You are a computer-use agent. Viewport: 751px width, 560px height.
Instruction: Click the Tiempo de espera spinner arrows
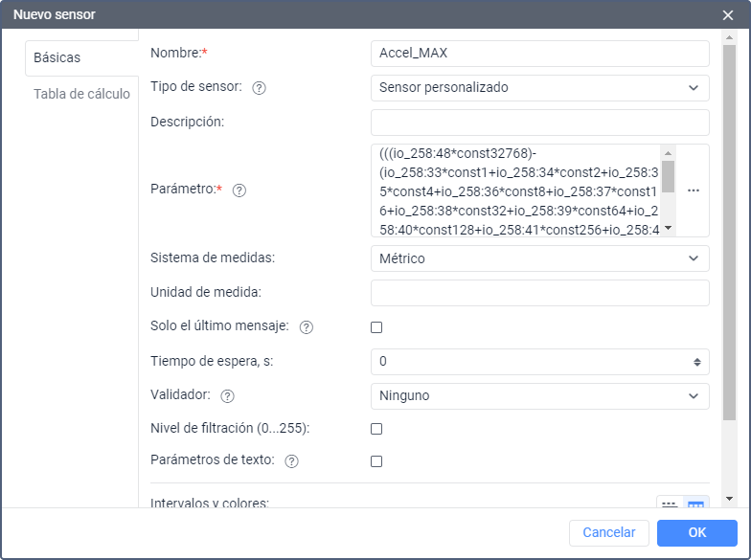[696, 362]
